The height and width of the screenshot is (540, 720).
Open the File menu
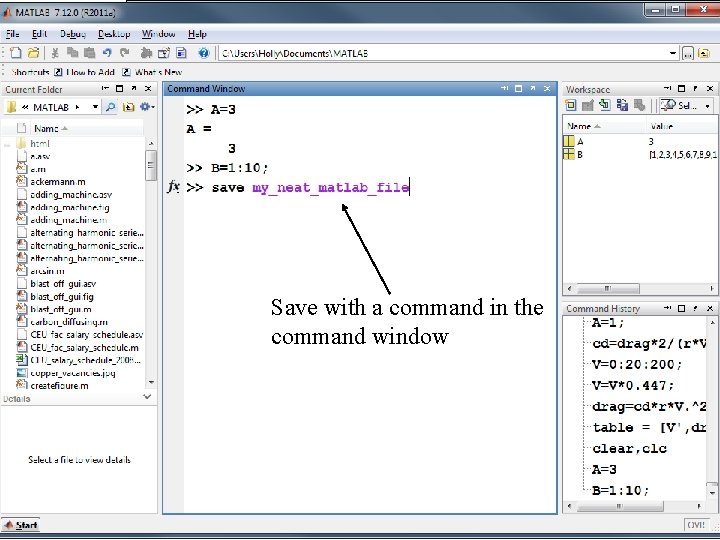coord(12,34)
